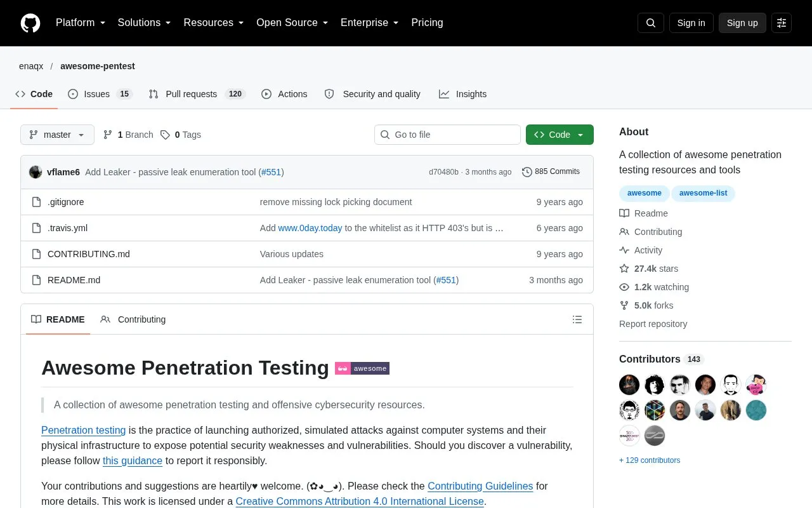
Task: Expand the Open Source menu
Action: [292, 23]
